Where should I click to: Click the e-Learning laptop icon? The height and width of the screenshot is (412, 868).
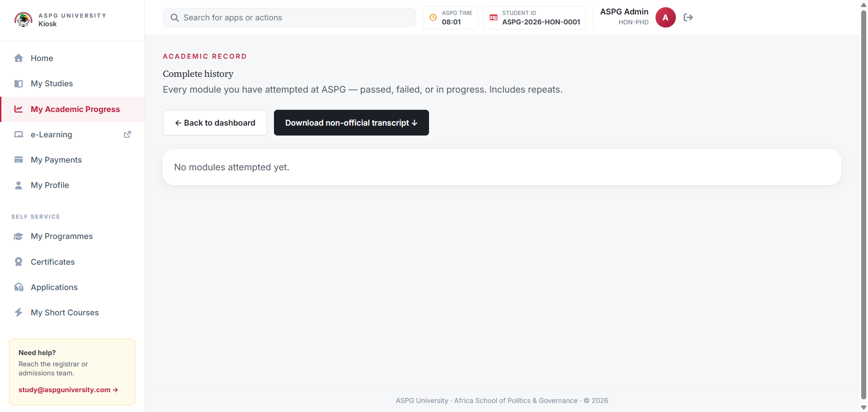tap(19, 134)
